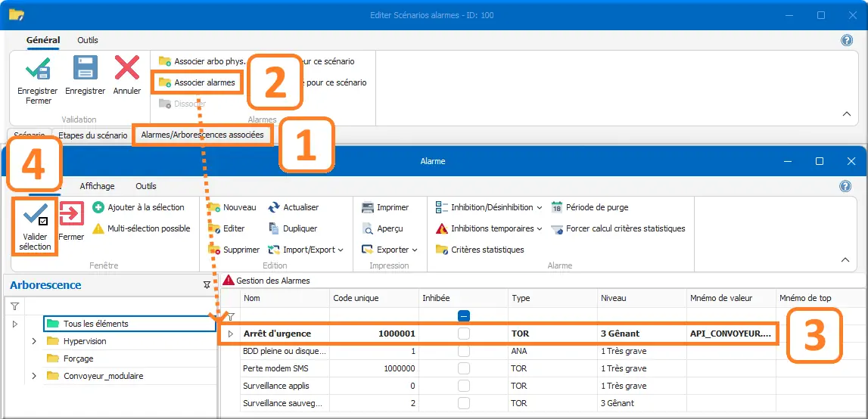The width and height of the screenshot is (868, 419).
Task: Switch to Général tab in scenario editor
Action: pyautogui.click(x=43, y=40)
